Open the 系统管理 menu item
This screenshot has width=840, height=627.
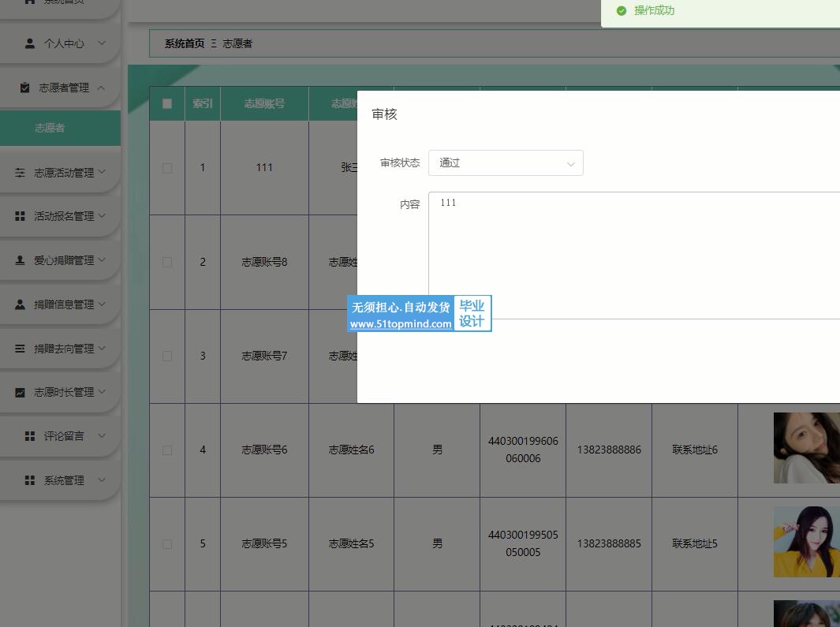click(60, 480)
